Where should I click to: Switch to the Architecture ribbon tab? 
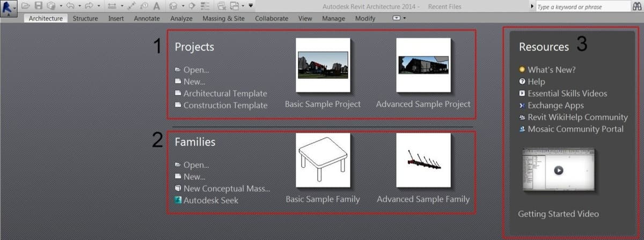click(x=46, y=18)
